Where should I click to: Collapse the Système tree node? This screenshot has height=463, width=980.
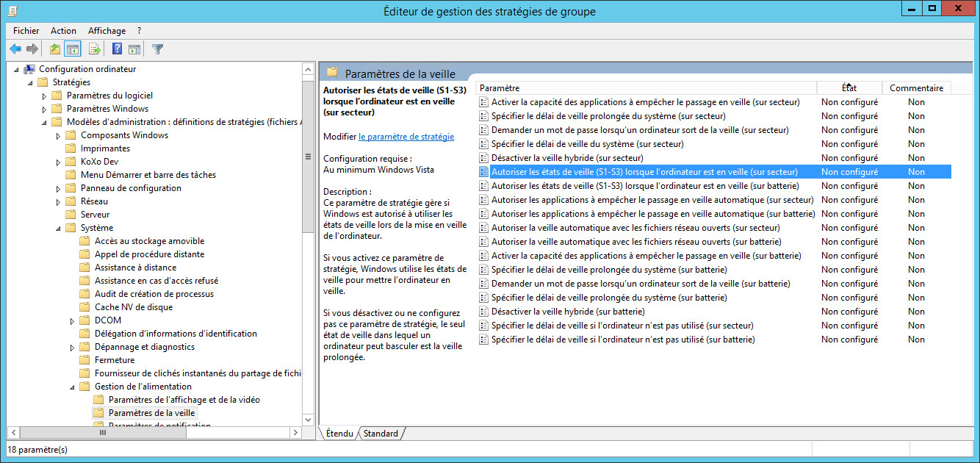coord(59,228)
